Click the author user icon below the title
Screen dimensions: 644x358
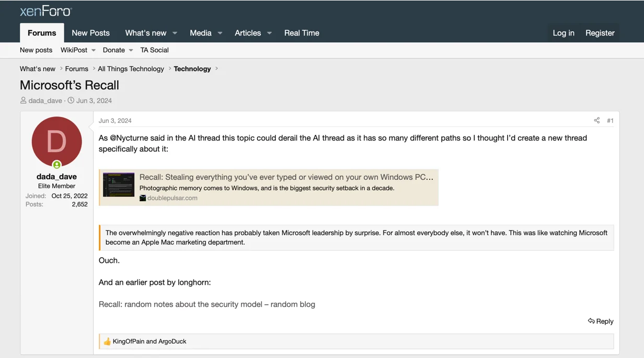tap(23, 100)
